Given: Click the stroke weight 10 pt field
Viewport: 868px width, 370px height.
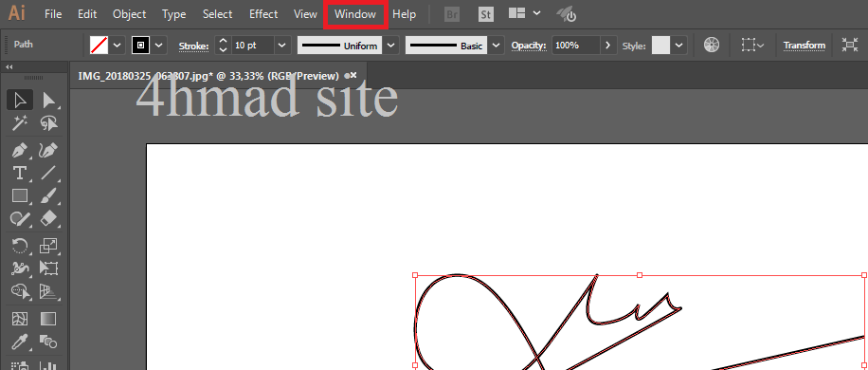Looking at the screenshot, I should tap(252, 46).
